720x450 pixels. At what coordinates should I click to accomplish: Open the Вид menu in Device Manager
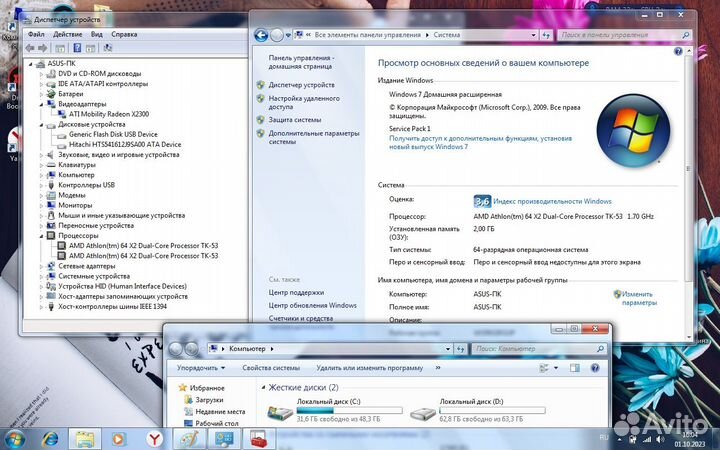[x=96, y=34]
